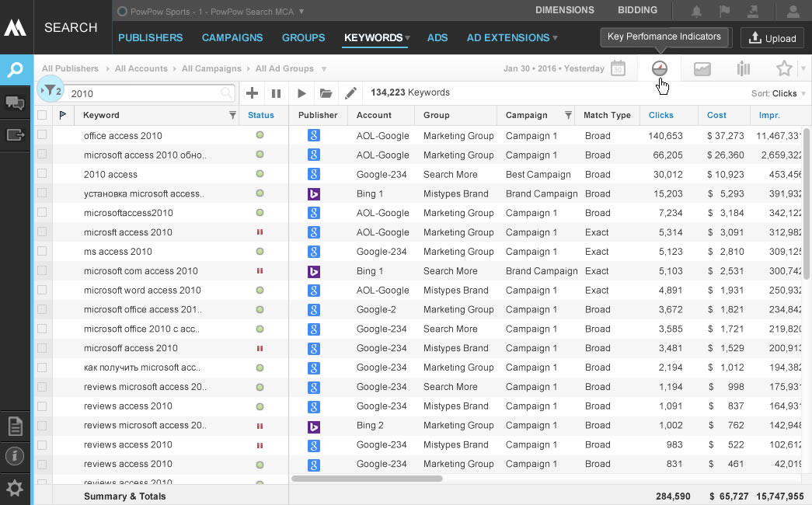This screenshot has width=812, height=505.
Task: Click the Match Type column header
Action: click(x=607, y=115)
